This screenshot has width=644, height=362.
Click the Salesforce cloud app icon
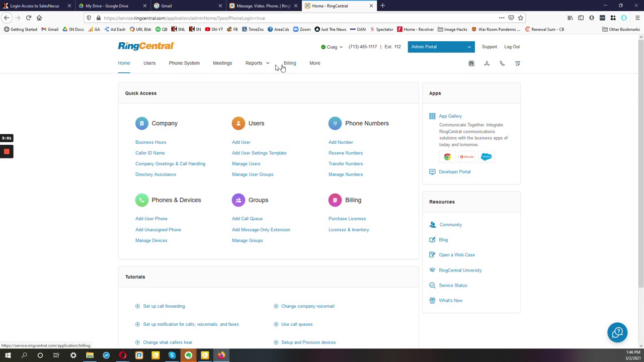486,157
